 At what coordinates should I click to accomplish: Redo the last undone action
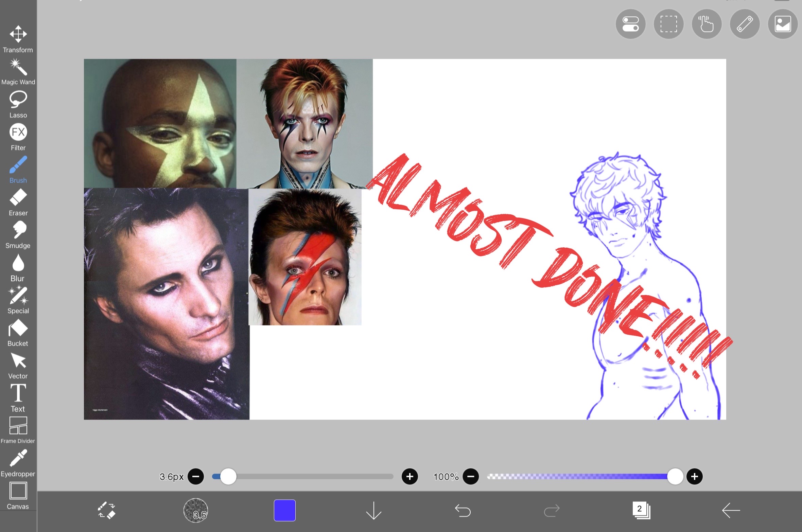pos(552,510)
